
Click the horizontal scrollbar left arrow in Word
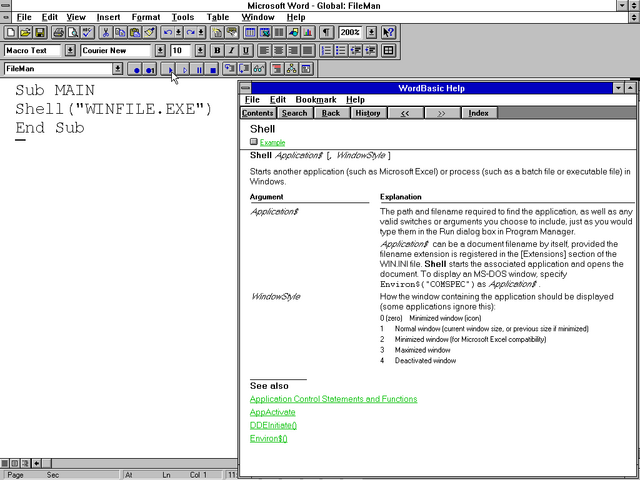coord(37,463)
